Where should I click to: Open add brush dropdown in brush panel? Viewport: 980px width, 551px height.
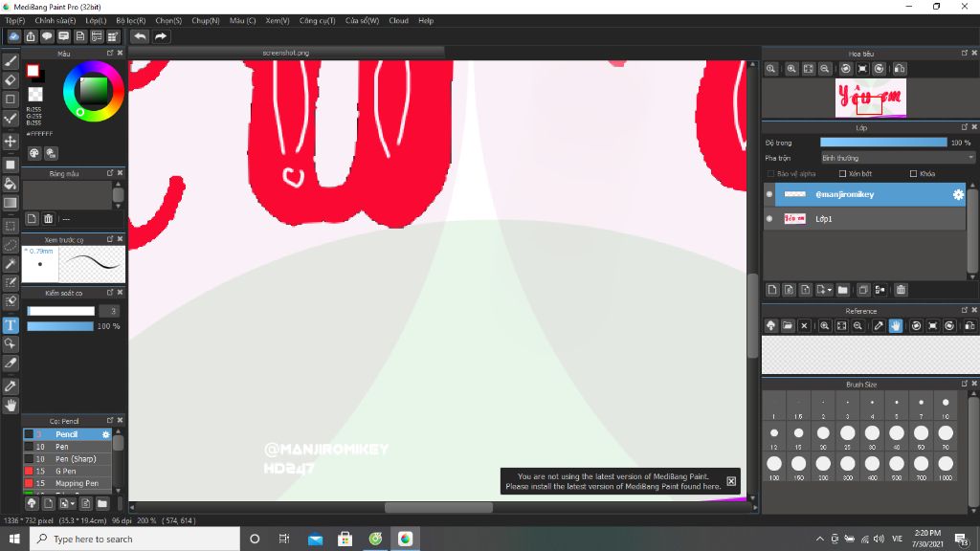pos(67,503)
